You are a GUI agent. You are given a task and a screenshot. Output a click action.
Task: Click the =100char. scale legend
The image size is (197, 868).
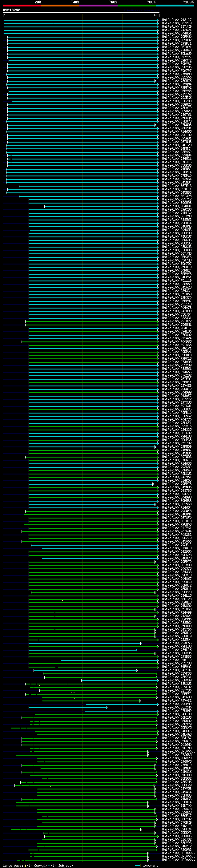tap(146, 866)
